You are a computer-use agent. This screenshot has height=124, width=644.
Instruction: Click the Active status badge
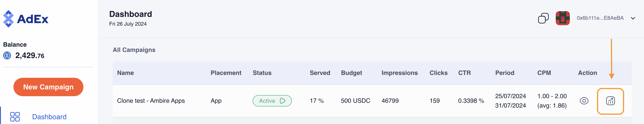point(272,101)
